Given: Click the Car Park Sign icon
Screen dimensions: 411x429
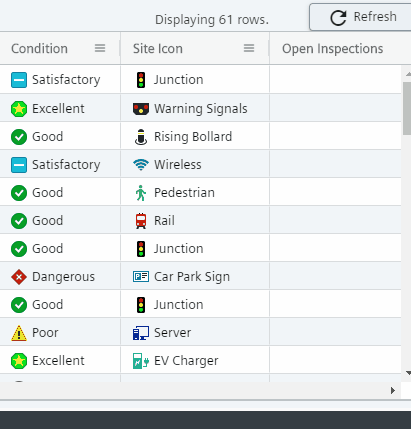Looking at the screenshot, I should point(141,277).
